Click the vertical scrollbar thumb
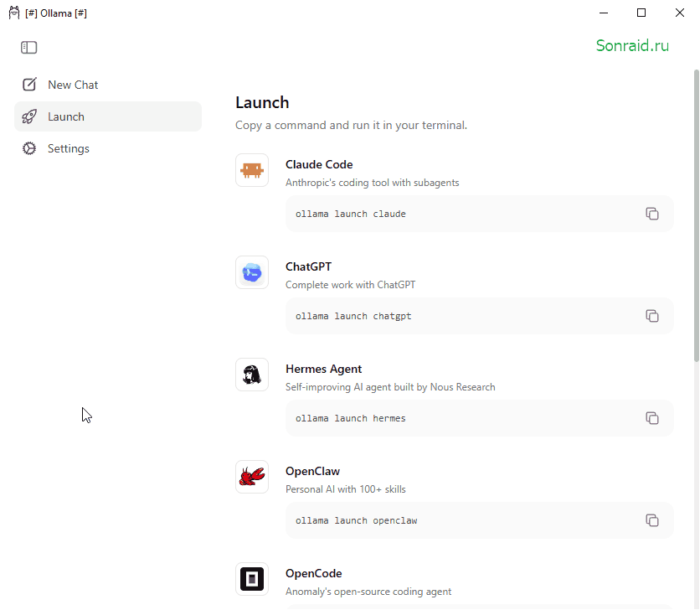The width and height of the screenshot is (700, 610). 696,215
